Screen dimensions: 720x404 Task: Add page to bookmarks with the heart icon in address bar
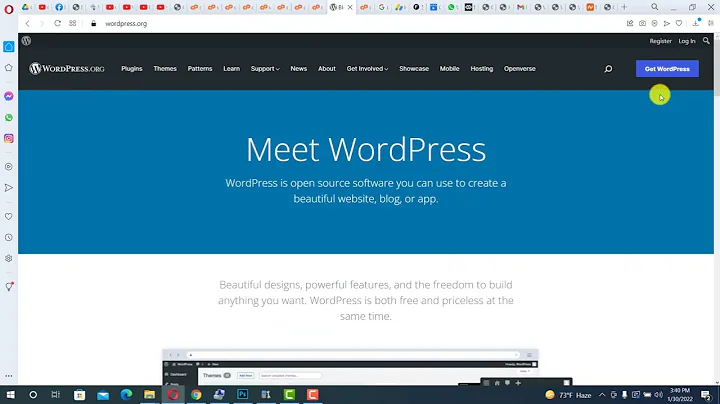679,23
